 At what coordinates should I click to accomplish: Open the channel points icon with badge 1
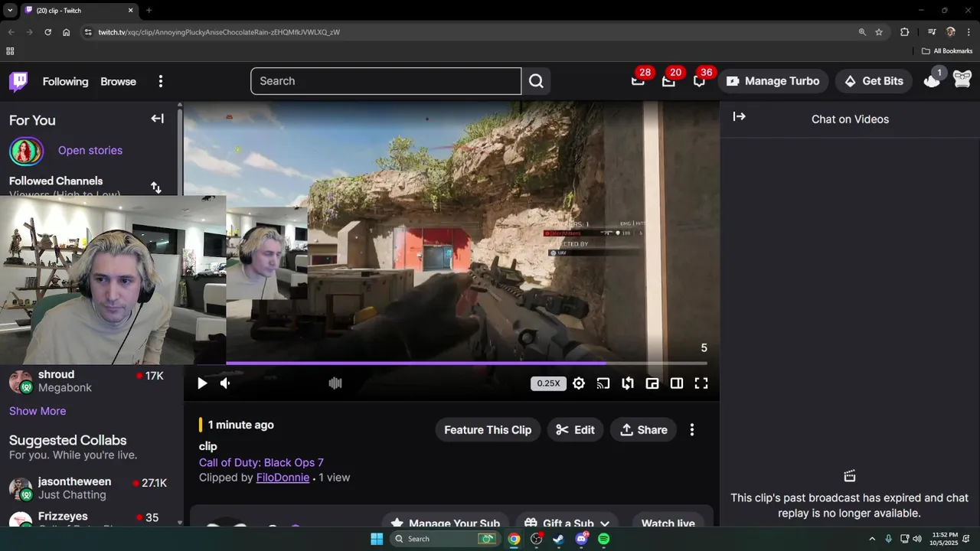[x=932, y=80]
